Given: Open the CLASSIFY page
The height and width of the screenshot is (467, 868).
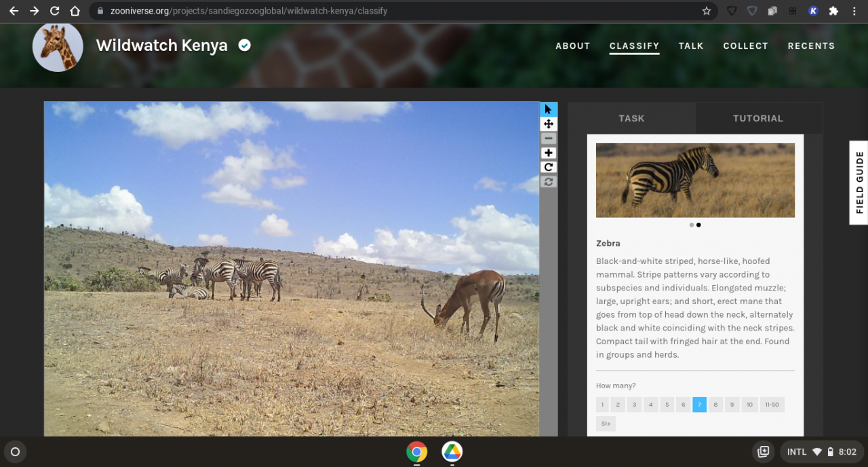Looking at the screenshot, I should click(634, 46).
